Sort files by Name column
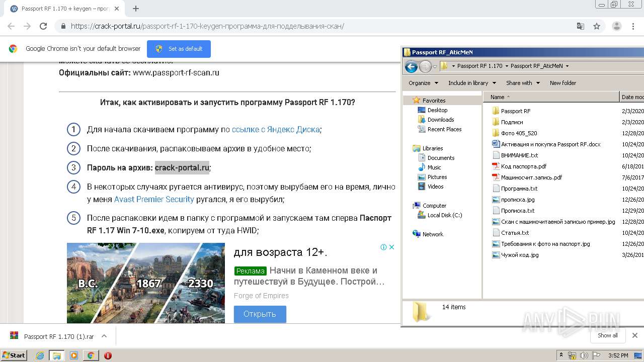 (551, 97)
